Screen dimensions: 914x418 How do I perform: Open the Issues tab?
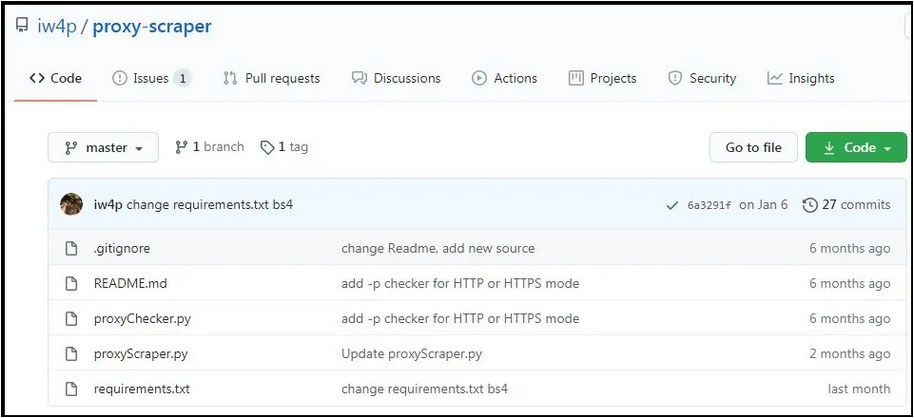point(151,78)
